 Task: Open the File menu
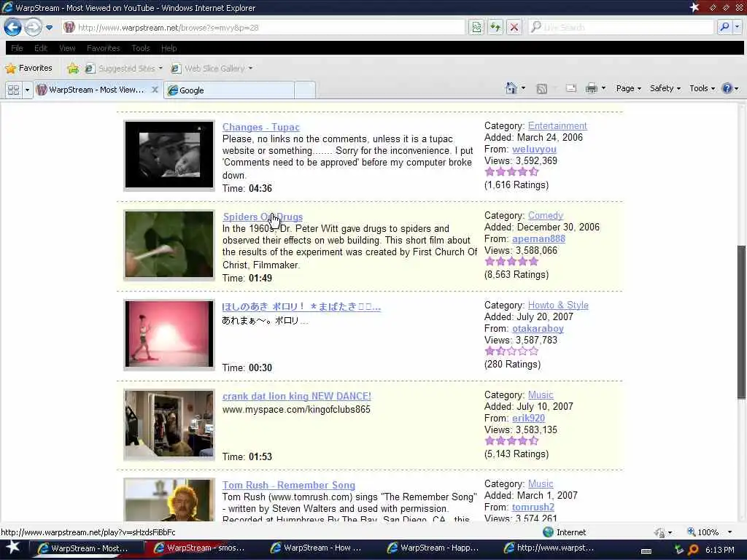tap(17, 48)
